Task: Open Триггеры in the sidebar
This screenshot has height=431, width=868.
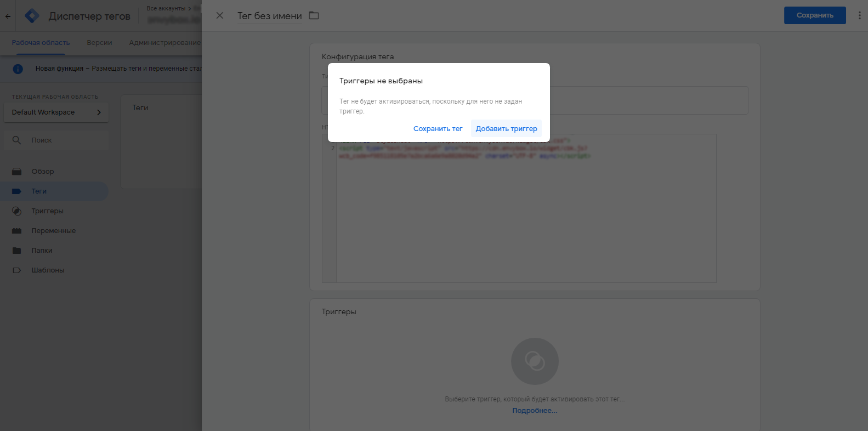Action: [47, 211]
